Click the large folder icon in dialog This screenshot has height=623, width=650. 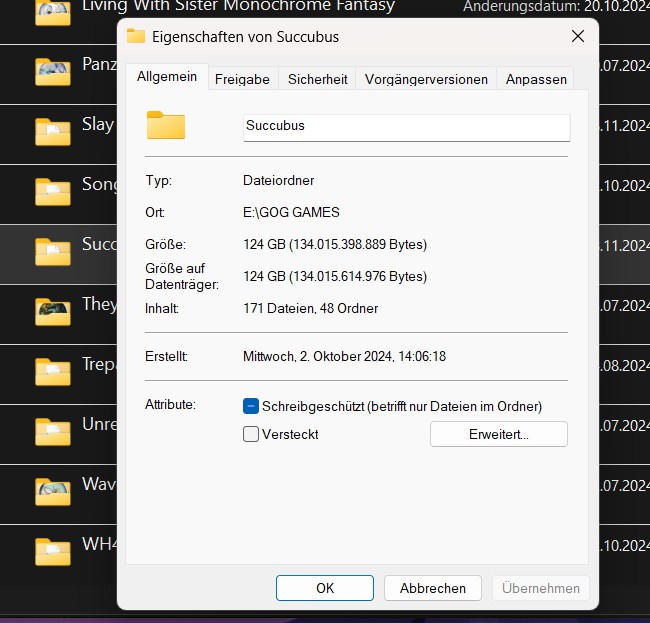[x=166, y=125]
